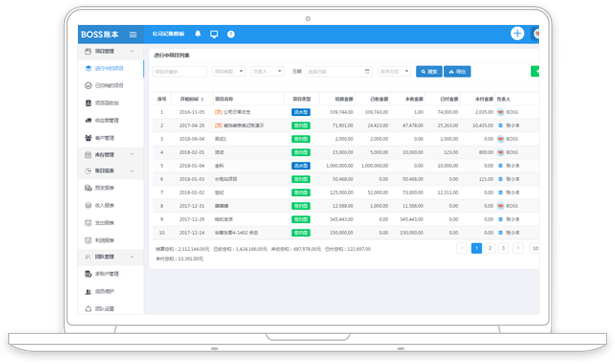The height and width of the screenshot is (364, 615).
Task: Click the project keyword search input field
Action: pos(180,71)
